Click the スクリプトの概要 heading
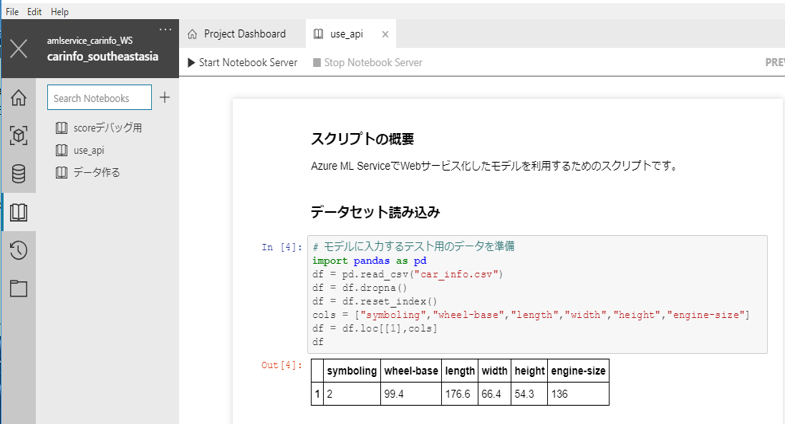Viewport: 785px width, 424px height. 362,139
